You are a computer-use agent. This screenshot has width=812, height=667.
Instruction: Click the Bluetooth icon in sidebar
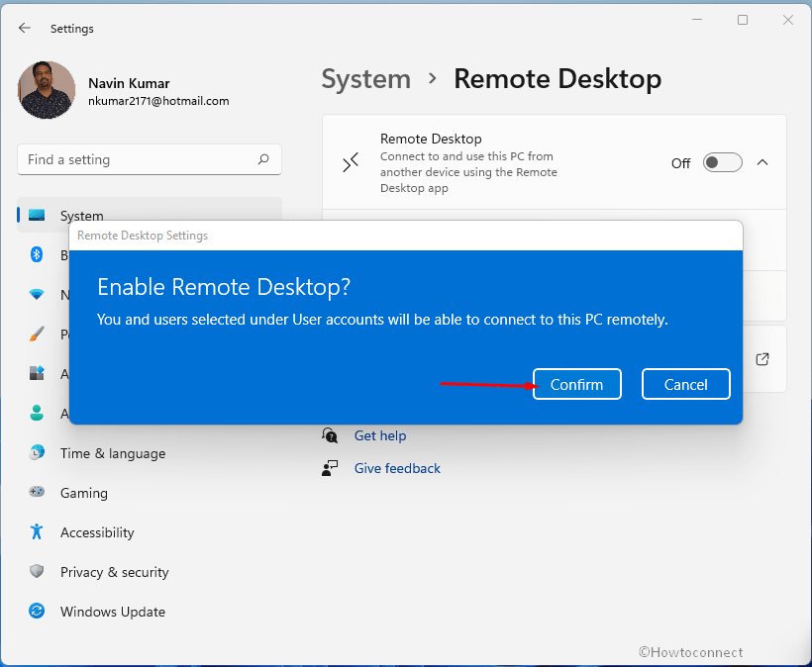tap(37, 255)
